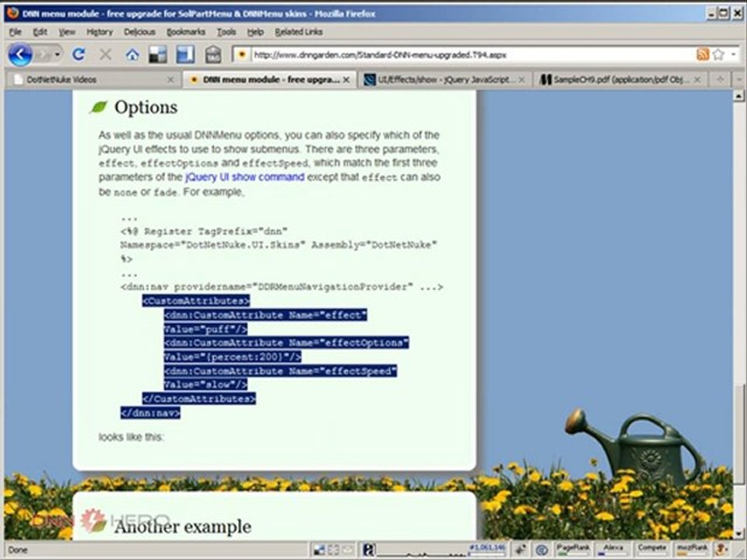The image size is (747, 560).
Task: Open the back/forward history dropdown arrow
Action: [58, 54]
